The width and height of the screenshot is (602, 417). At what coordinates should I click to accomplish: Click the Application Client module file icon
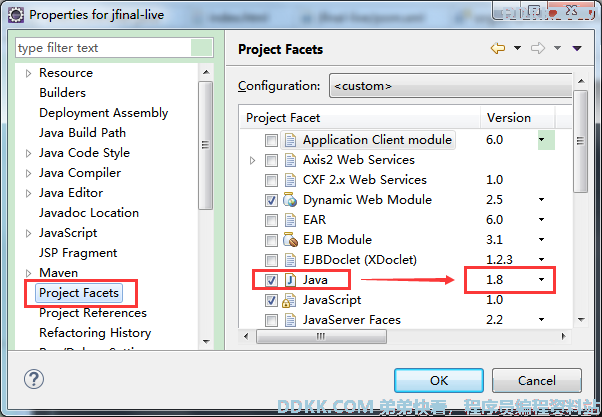[290, 140]
